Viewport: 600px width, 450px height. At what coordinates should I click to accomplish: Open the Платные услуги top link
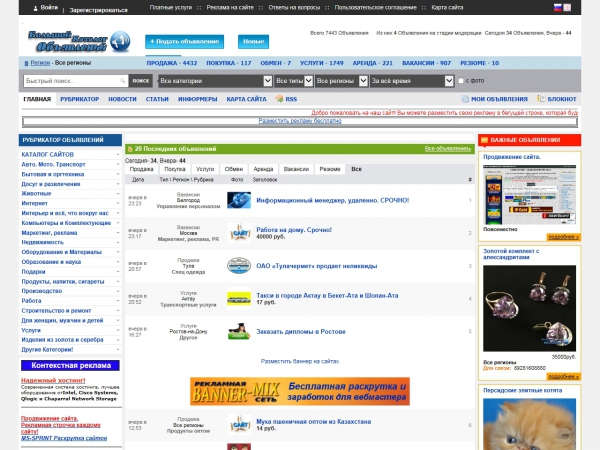(171, 7)
